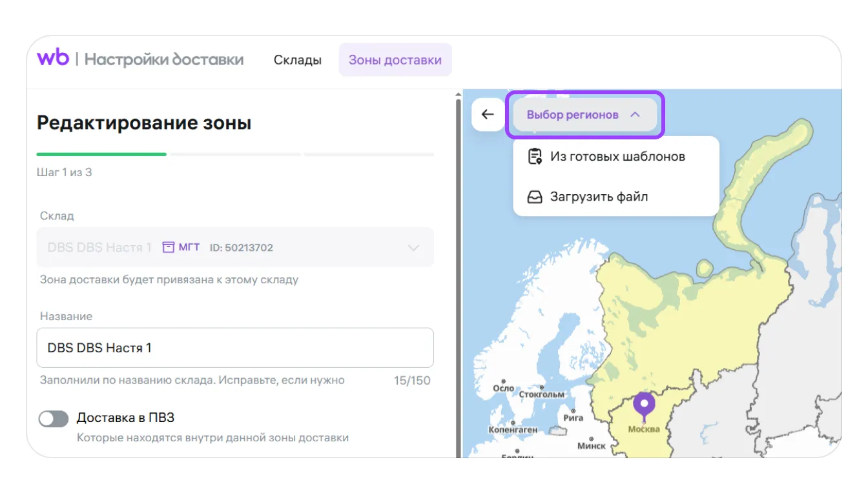Click the purple Москва map pin

pyautogui.click(x=643, y=407)
